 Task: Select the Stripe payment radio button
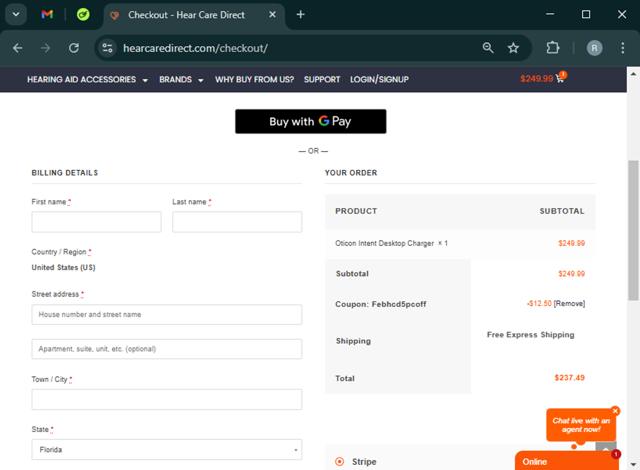point(339,461)
